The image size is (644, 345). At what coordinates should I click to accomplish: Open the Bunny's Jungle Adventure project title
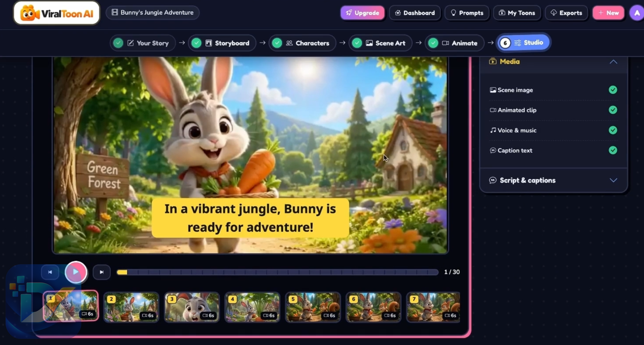click(153, 13)
